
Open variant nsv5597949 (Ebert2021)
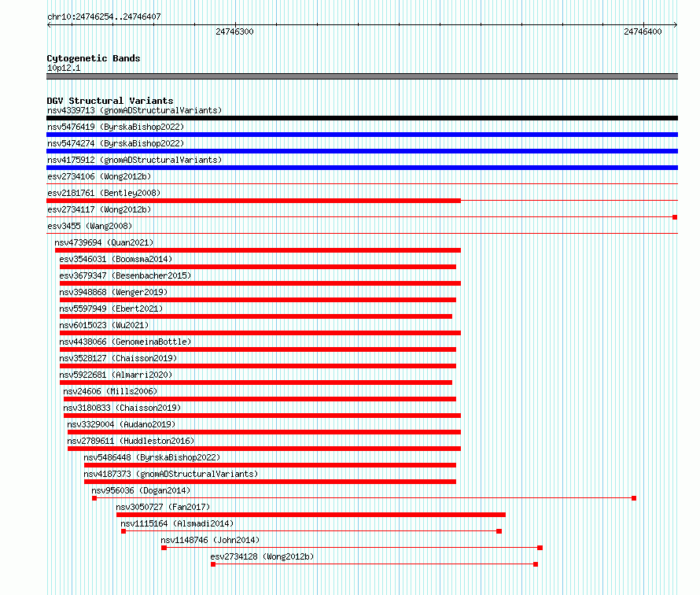[x=111, y=309]
